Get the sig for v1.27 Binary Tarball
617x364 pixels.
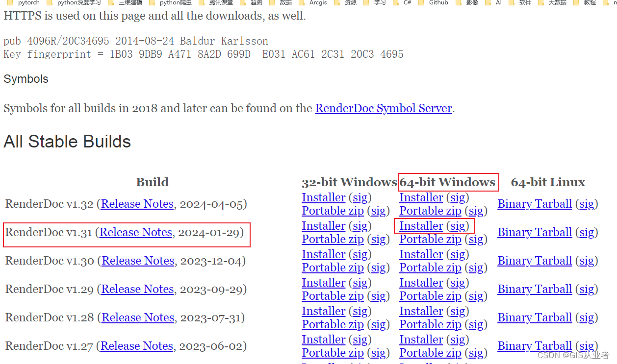point(587,346)
